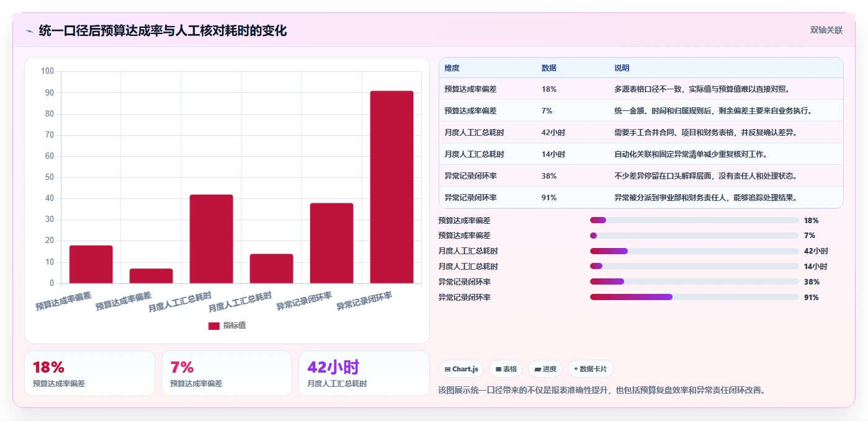Click the 14小时 value beside the progress list

(x=815, y=266)
